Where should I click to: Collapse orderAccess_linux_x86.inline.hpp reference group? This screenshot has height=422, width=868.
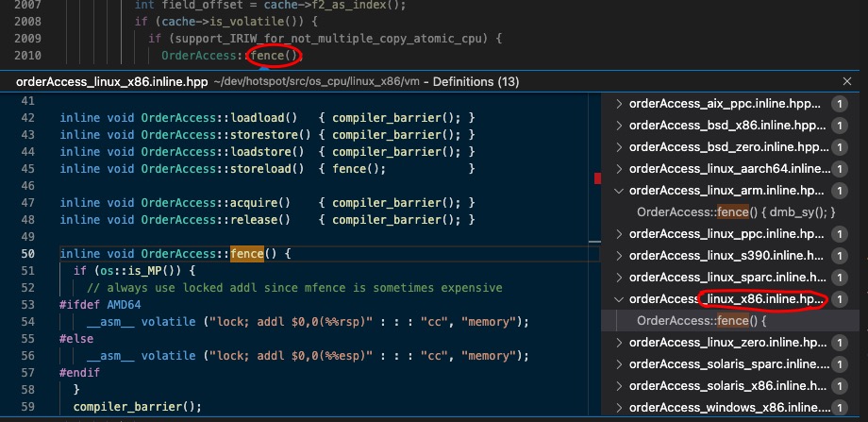click(x=619, y=299)
